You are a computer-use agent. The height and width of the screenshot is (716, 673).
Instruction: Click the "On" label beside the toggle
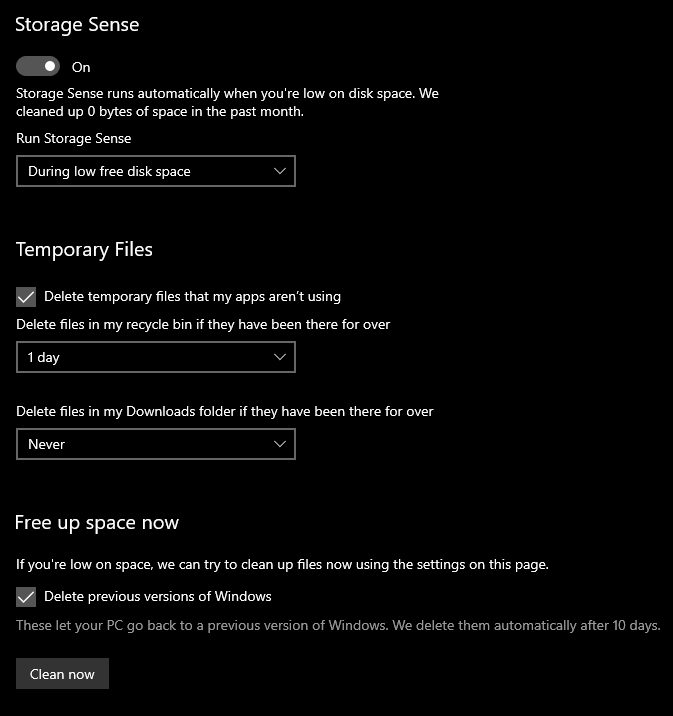tap(81, 67)
